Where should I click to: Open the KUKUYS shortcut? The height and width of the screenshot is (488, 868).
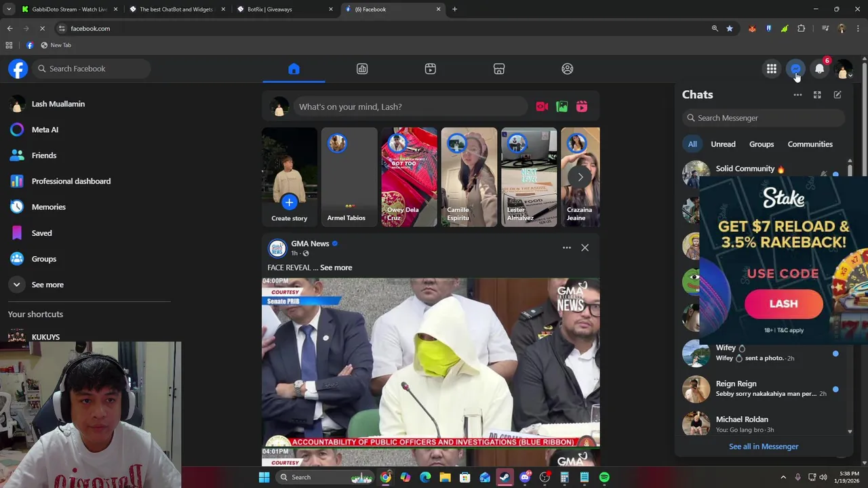point(45,337)
